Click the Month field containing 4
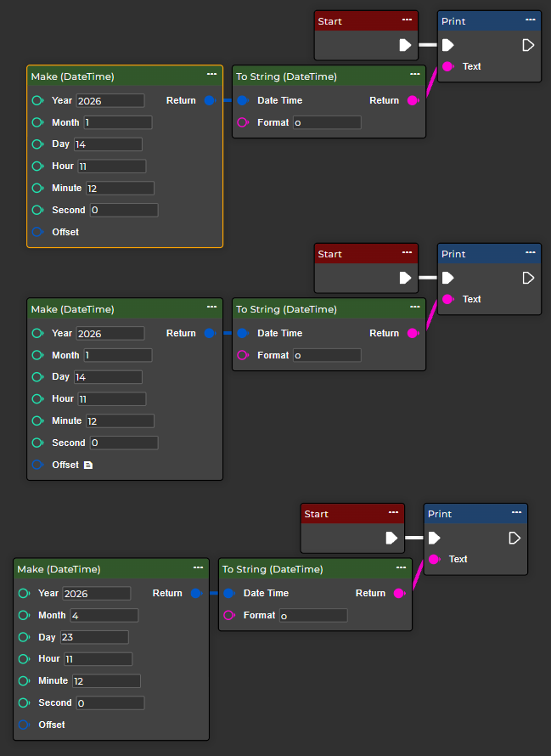 (104, 615)
